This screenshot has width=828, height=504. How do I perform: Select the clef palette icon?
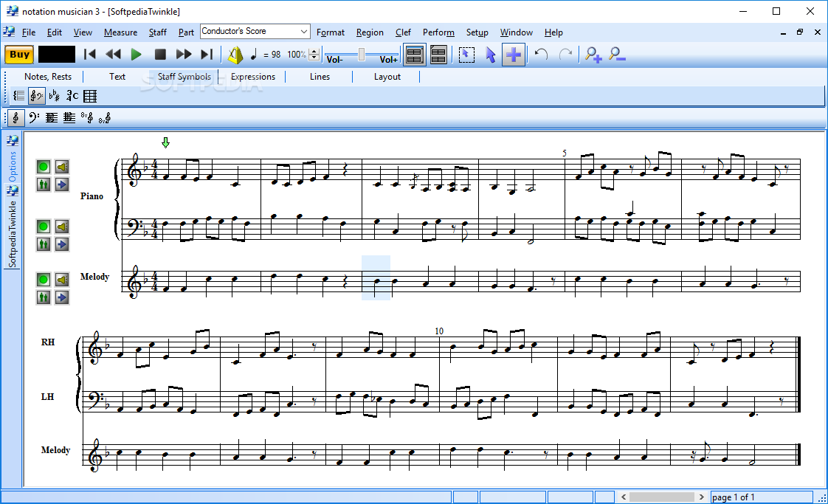click(36, 96)
